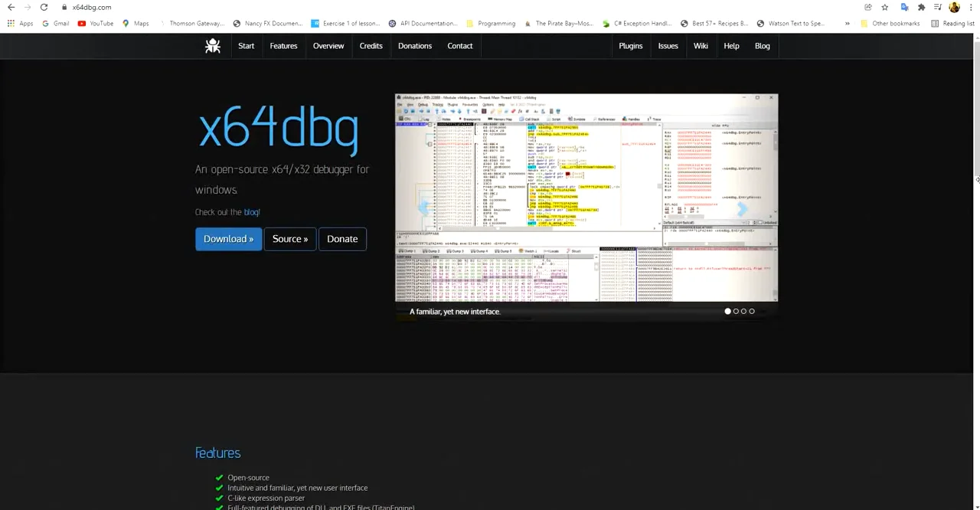Click 'Intuitive and familiar' feature item
This screenshot has height=510, width=980.
(x=297, y=488)
